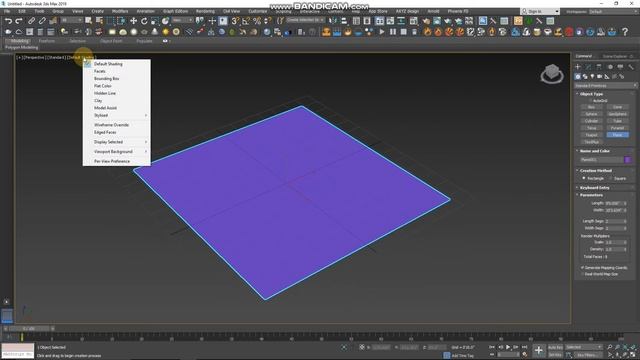This screenshot has width=640, height=360.
Task: Click the highlighted Plane primitive button
Action: tap(618, 135)
